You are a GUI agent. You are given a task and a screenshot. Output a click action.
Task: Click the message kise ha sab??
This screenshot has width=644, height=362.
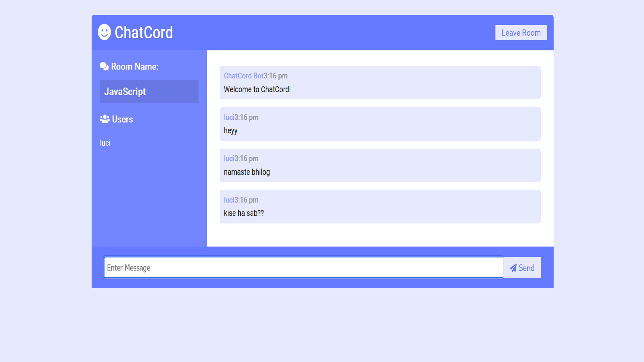[244, 213]
